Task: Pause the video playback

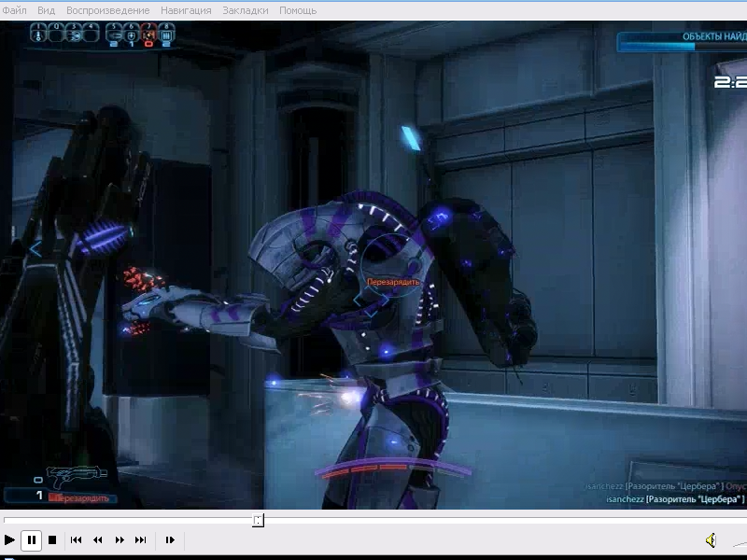Action: coord(32,540)
